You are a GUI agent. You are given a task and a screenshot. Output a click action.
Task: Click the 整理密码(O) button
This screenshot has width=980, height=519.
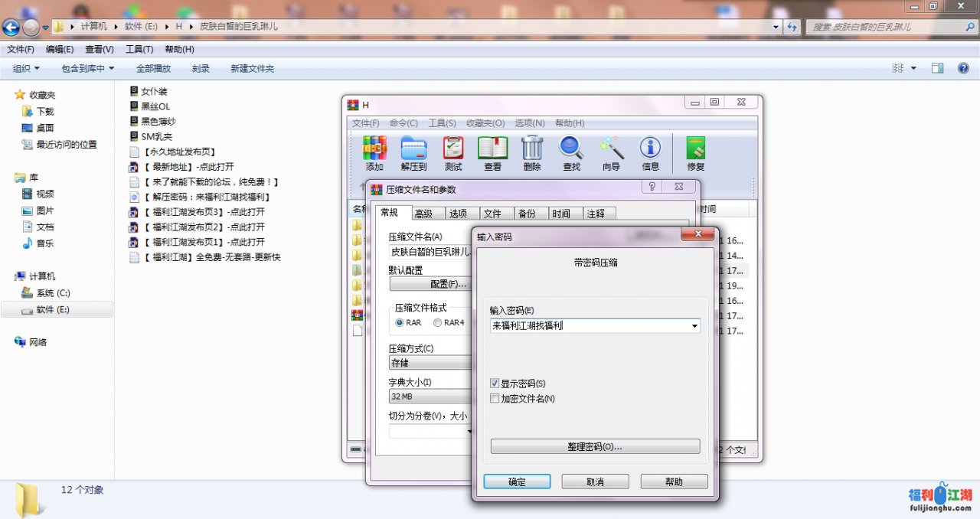pos(595,446)
